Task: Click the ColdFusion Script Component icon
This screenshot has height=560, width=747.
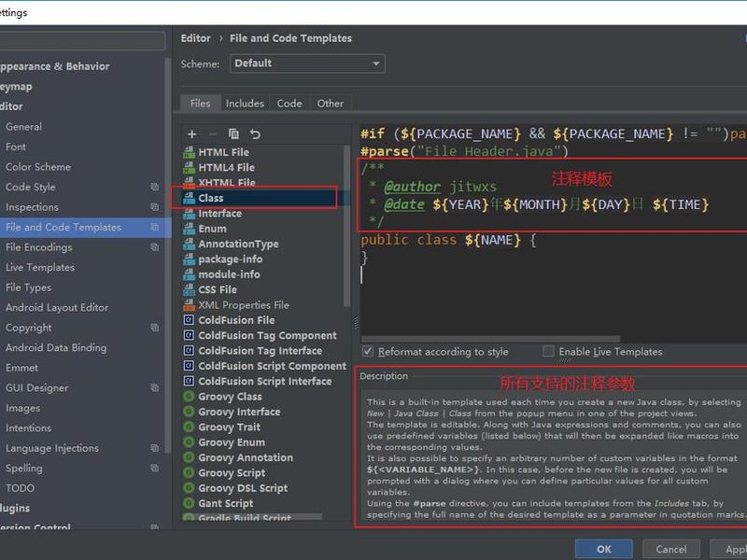Action: [190, 366]
